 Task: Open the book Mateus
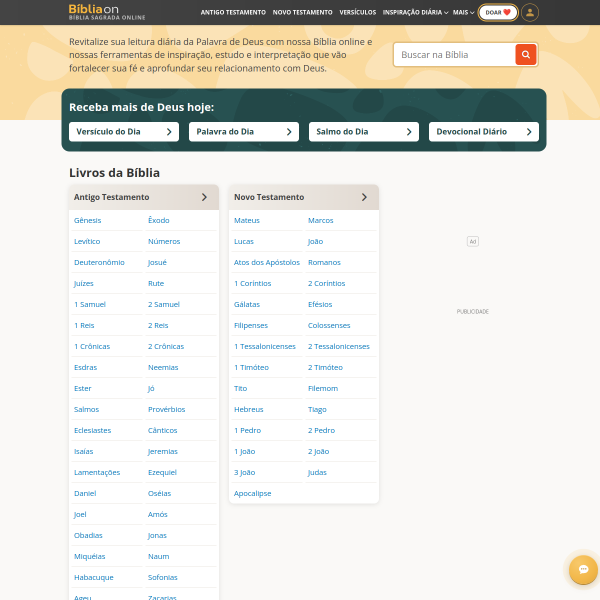247,220
